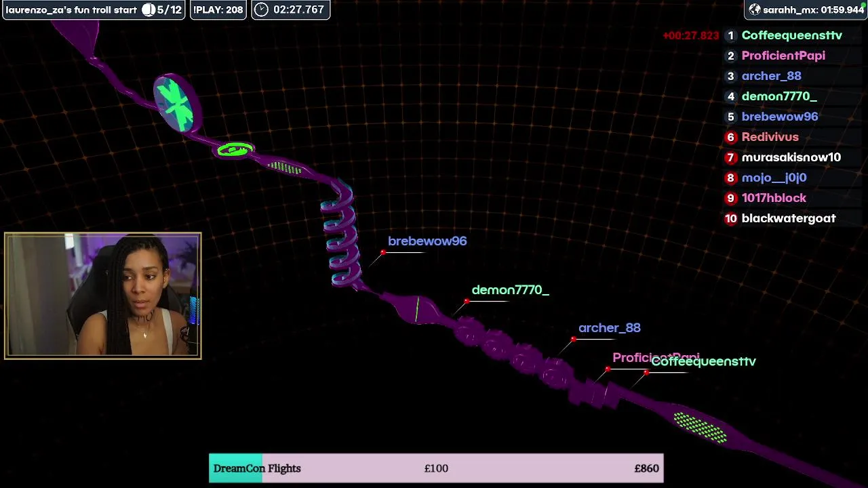Click the globe icon next to sarahh_mx
Image resolution: width=868 pixels, height=488 pixels.
(755, 9)
